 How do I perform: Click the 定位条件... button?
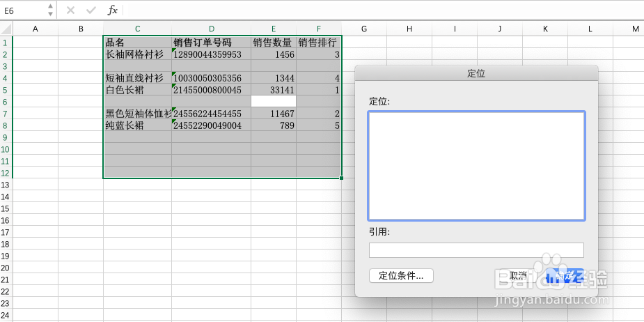coord(401,275)
